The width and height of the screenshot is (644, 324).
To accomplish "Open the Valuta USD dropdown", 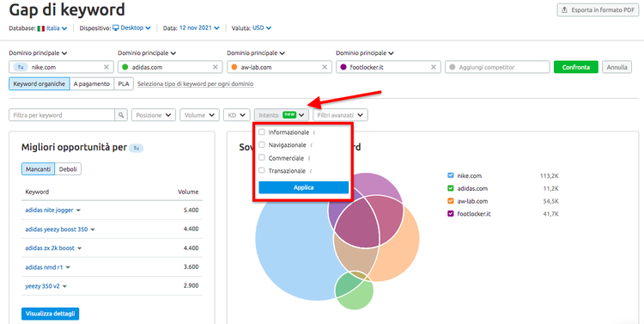I will click(262, 28).
